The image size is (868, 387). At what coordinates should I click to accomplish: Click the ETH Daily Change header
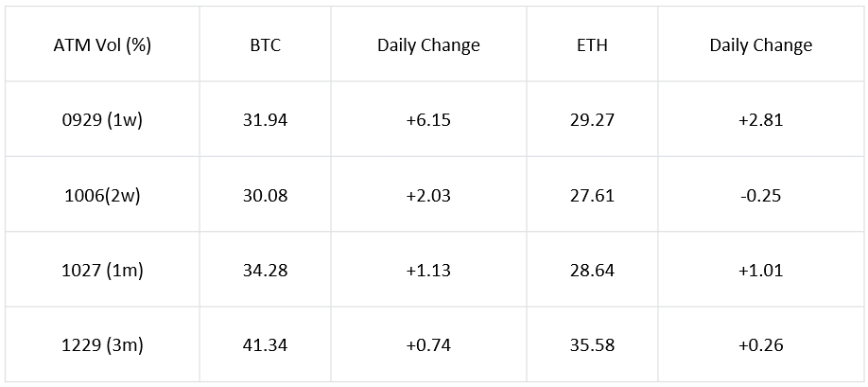[x=760, y=44]
